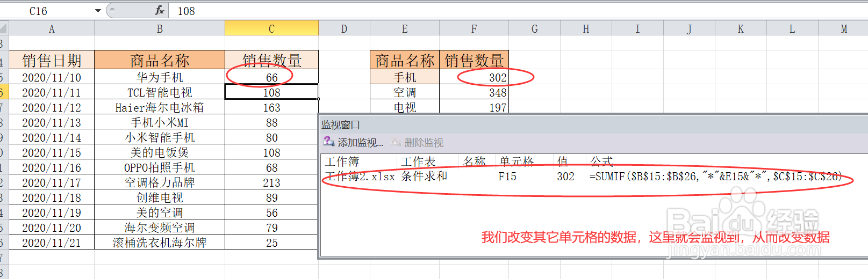Select the cell Haier海尔电冰箱
This screenshot has height=279, width=868.
tap(160, 107)
